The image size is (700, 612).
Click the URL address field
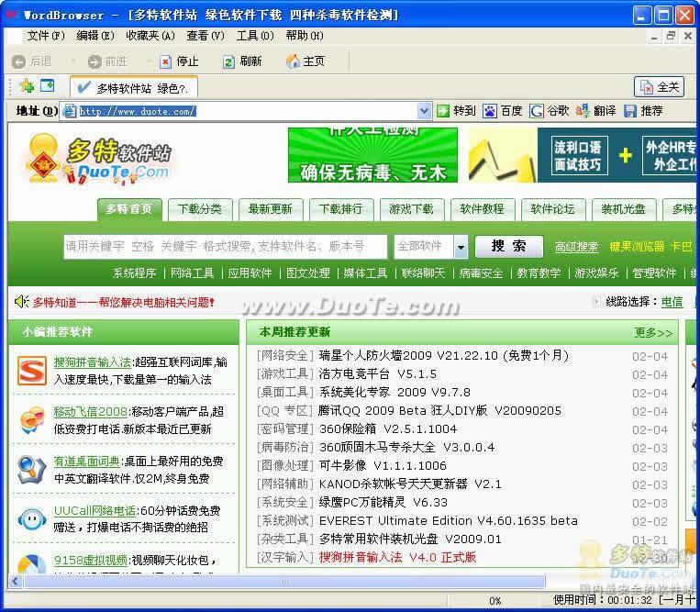click(x=248, y=111)
